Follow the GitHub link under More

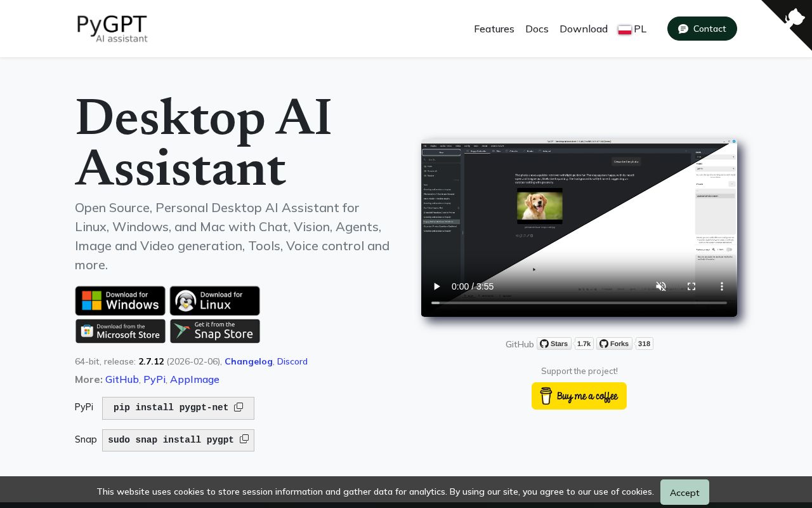tap(122, 379)
